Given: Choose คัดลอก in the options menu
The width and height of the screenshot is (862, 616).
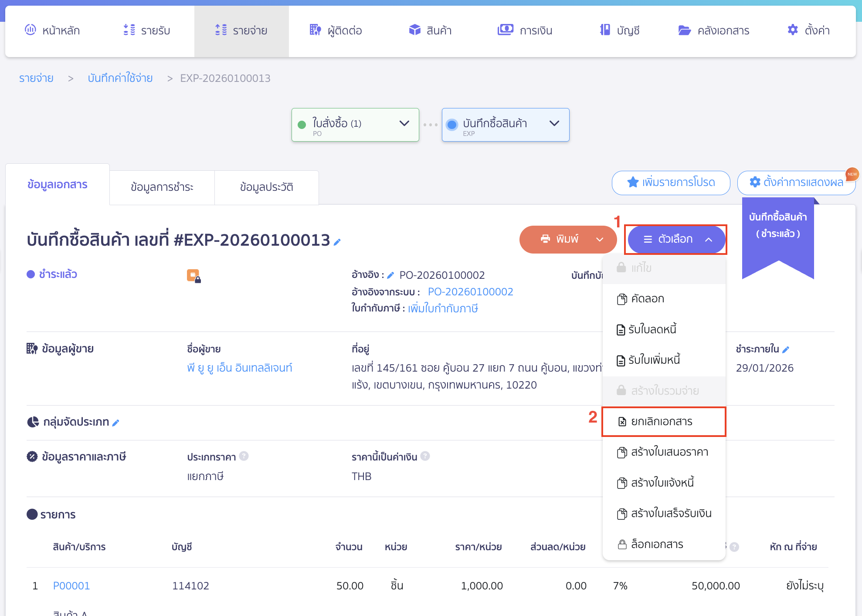Looking at the screenshot, I should coord(647,299).
